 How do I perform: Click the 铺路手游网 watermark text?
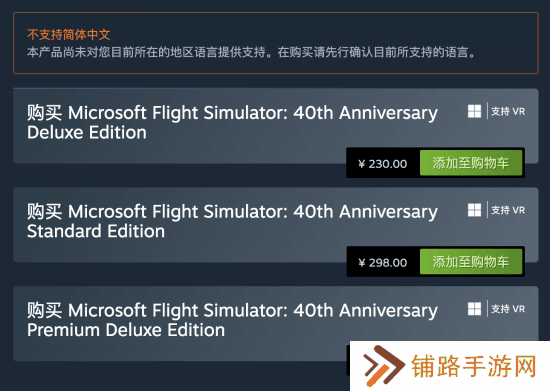pyautogui.click(x=474, y=366)
